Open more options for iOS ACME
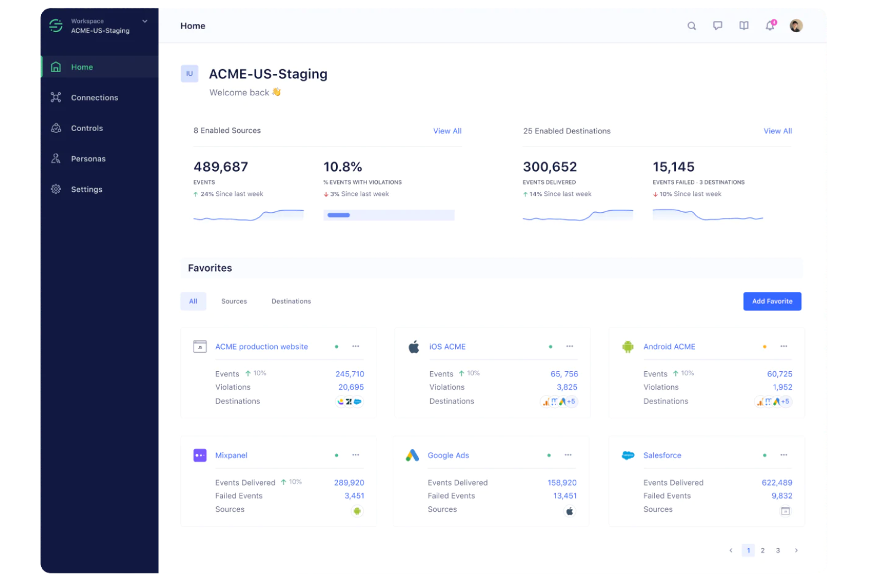Image resolution: width=882 pixels, height=588 pixels. tap(570, 346)
